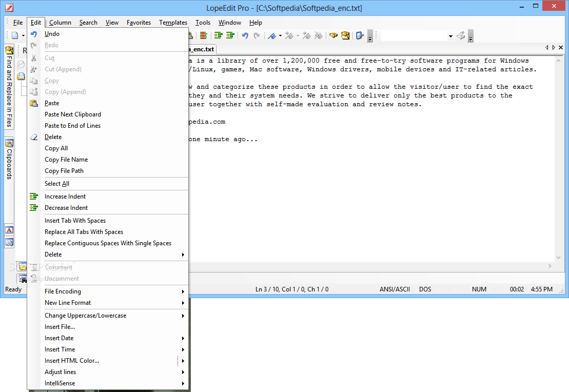Open the Favorites menu
Viewport: 569px width, 392px height.
[x=139, y=23]
